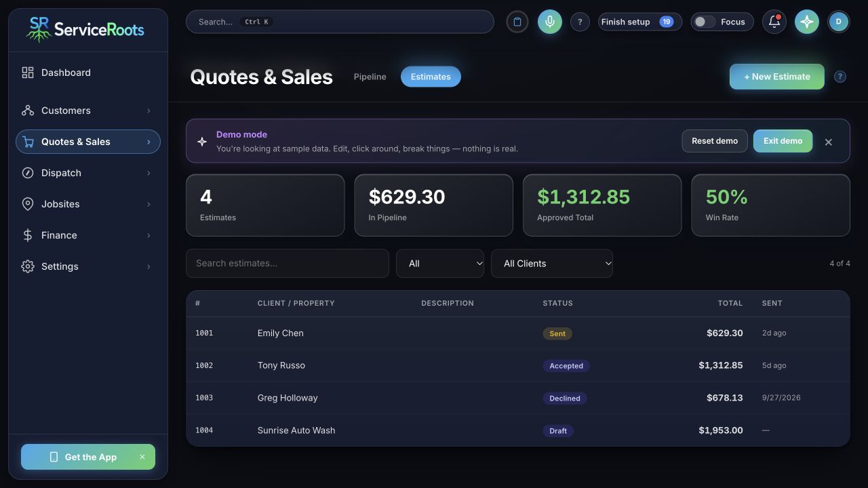Viewport: 868px width, 488px height.
Task: Click the Settings gear icon
Action: pos(28,266)
